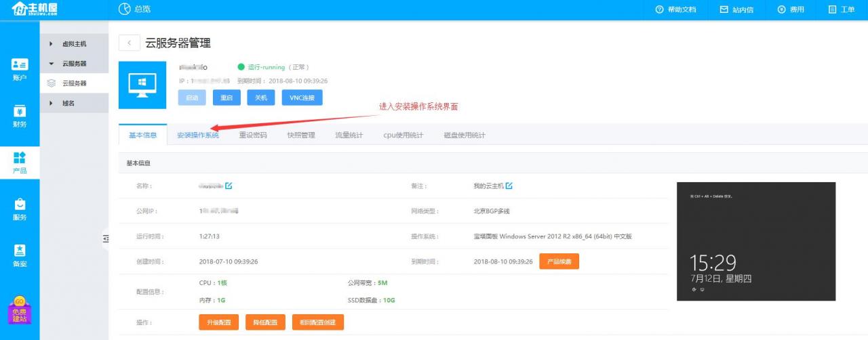The height and width of the screenshot is (340, 868).
Task: Switch to the 流量统计 tab
Action: coord(349,135)
